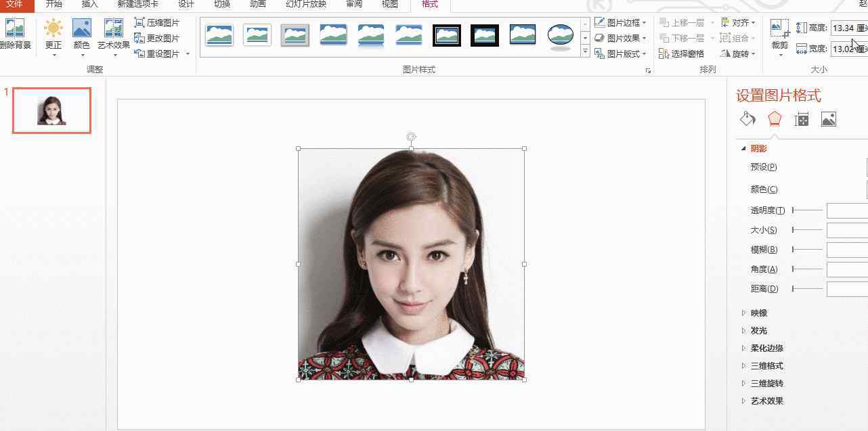Open the Align (对齐) dropdown
The height and width of the screenshot is (431, 868).
pos(739,22)
